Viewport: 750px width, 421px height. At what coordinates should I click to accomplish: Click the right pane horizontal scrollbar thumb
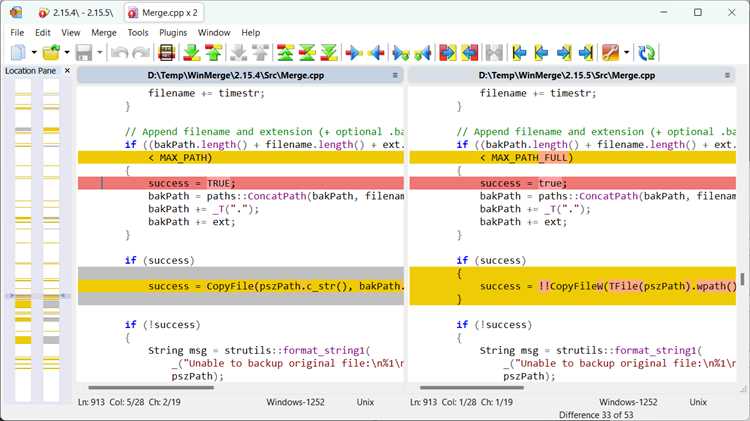click(472, 388)
